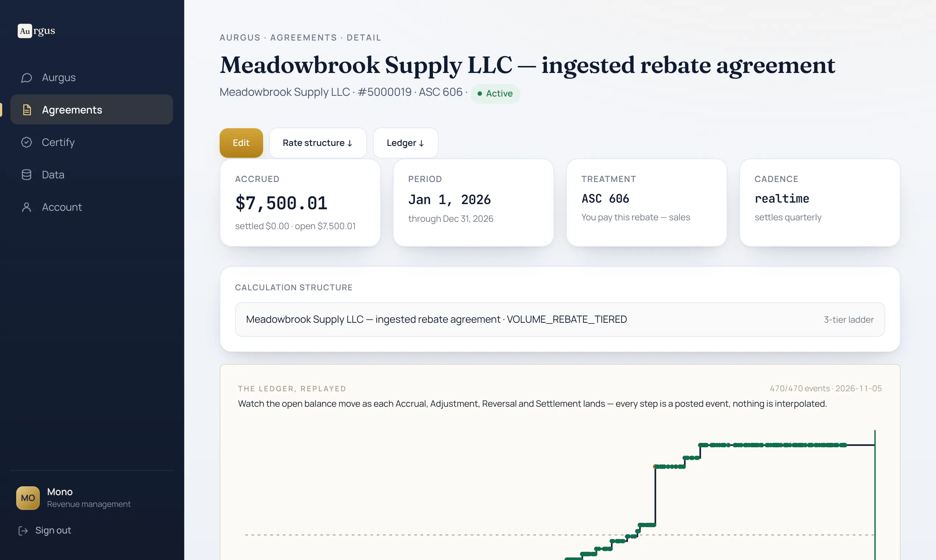Click the Period value Jan 1, 2026

click(x=450, y=200)
